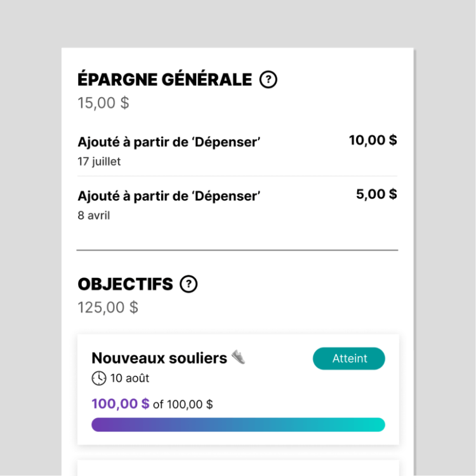Click the 17 juillet date label
Image resolution: width=476 pixels, height=476 pixels.
99,161
